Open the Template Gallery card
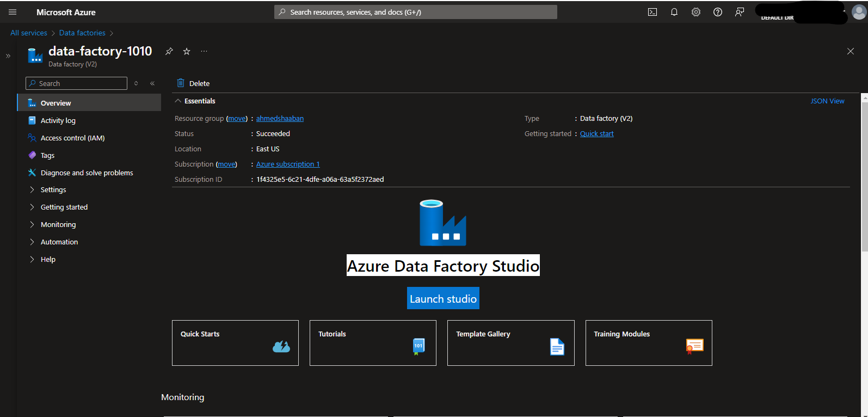This screenshot has height=417, width=868. (x=510, y=343)
